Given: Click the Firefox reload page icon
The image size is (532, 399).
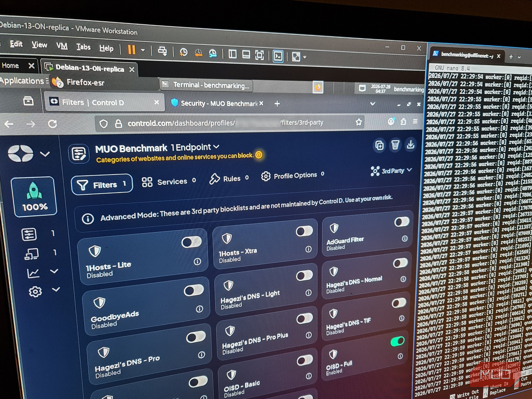Looking at the screenshot, I should [53, 124].
